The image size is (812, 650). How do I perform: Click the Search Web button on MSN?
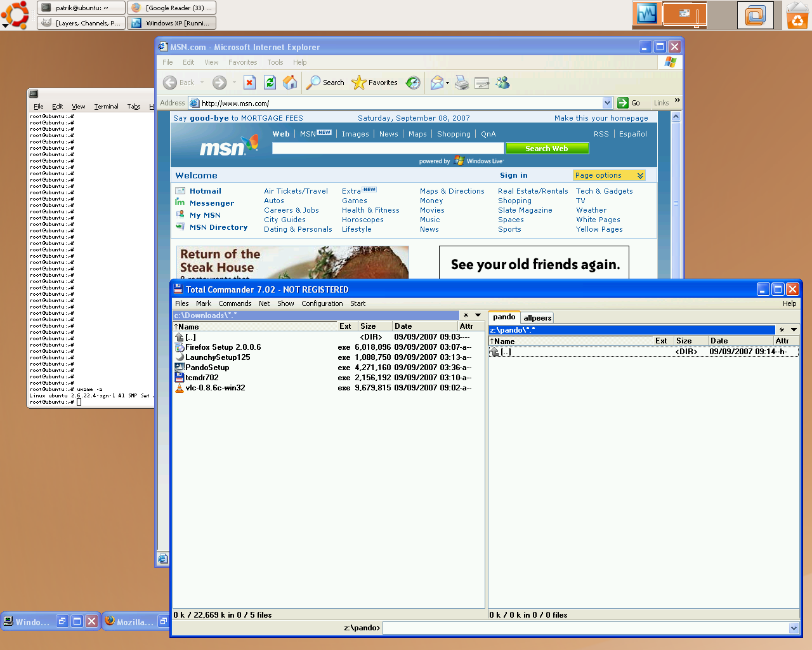pyautogui.click(x=547, y=149)
